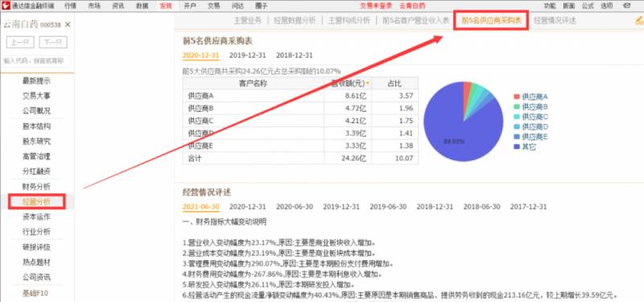Open the 数据 menu
Viewport: 644px width, 302px height.
coord(142,6)
